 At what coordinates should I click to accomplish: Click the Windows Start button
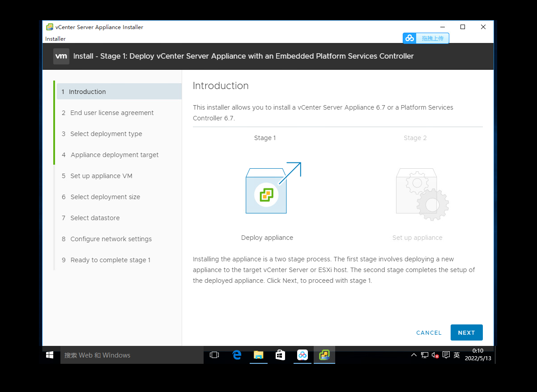[x=49, y=355]
